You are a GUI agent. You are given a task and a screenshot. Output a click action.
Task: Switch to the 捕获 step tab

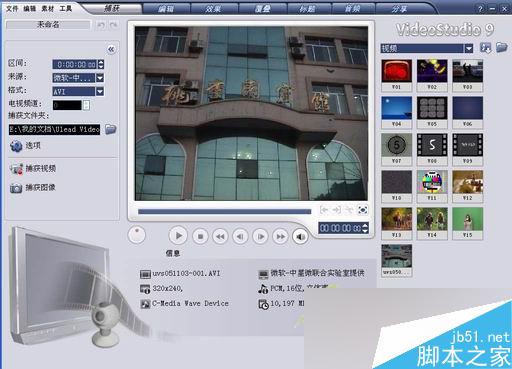112,8
